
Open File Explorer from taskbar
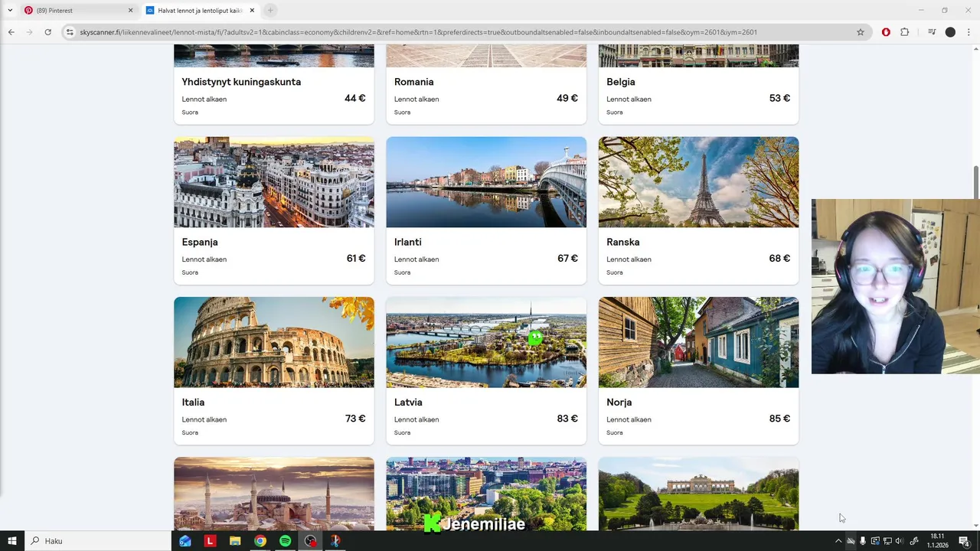pos(235,541)
